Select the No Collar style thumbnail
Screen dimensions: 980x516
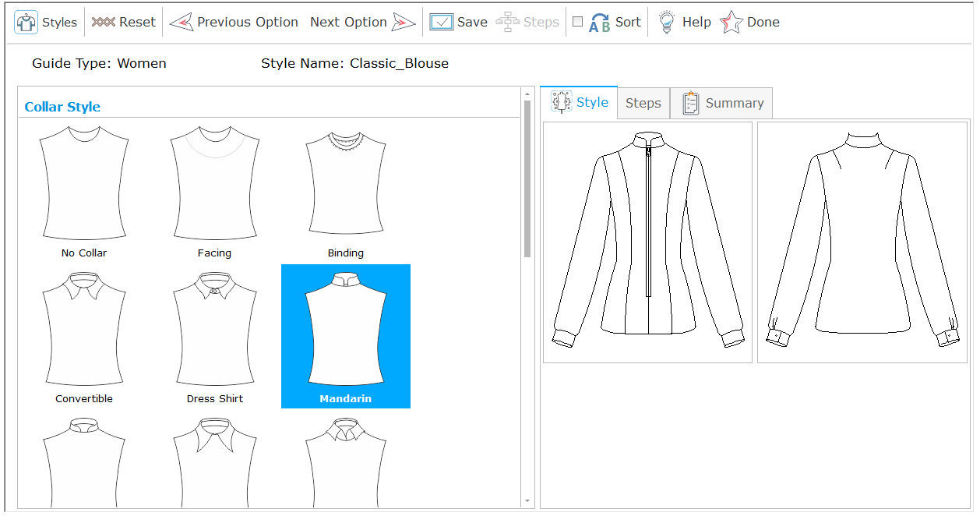84,183
